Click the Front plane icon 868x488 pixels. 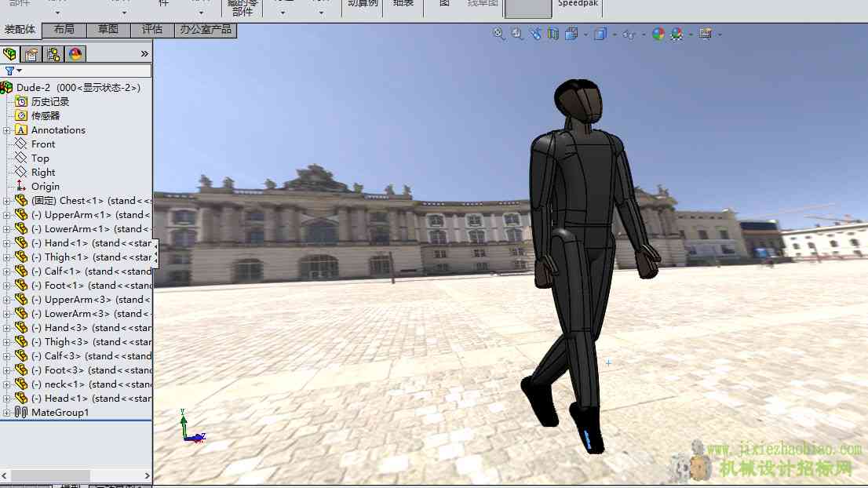21,144
